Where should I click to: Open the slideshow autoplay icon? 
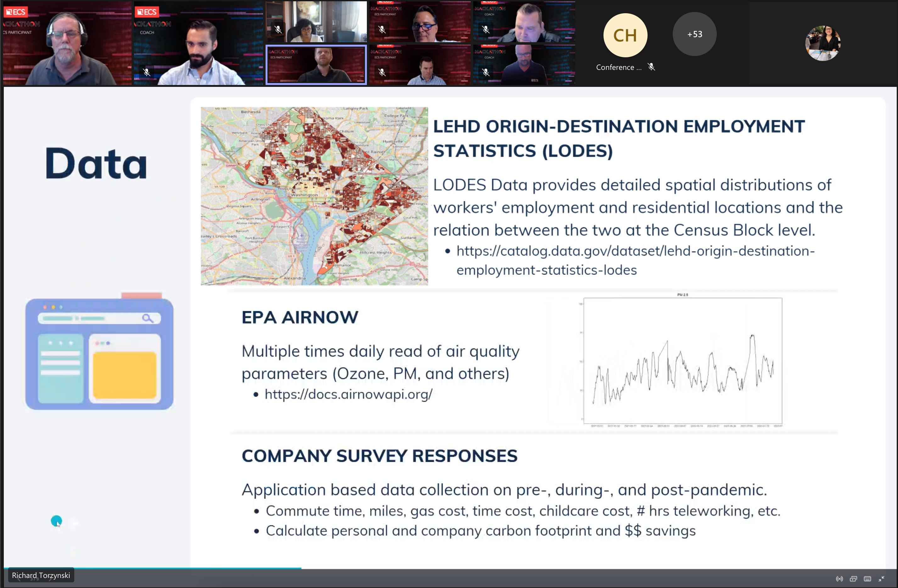click(x=853, y=579)
